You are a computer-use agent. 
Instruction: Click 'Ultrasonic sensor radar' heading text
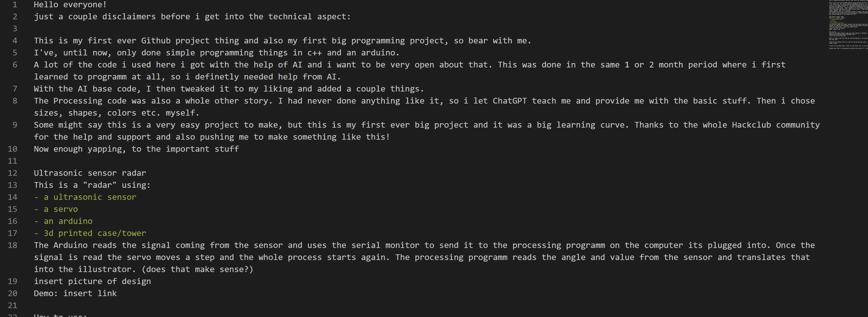tap(90, 173)
